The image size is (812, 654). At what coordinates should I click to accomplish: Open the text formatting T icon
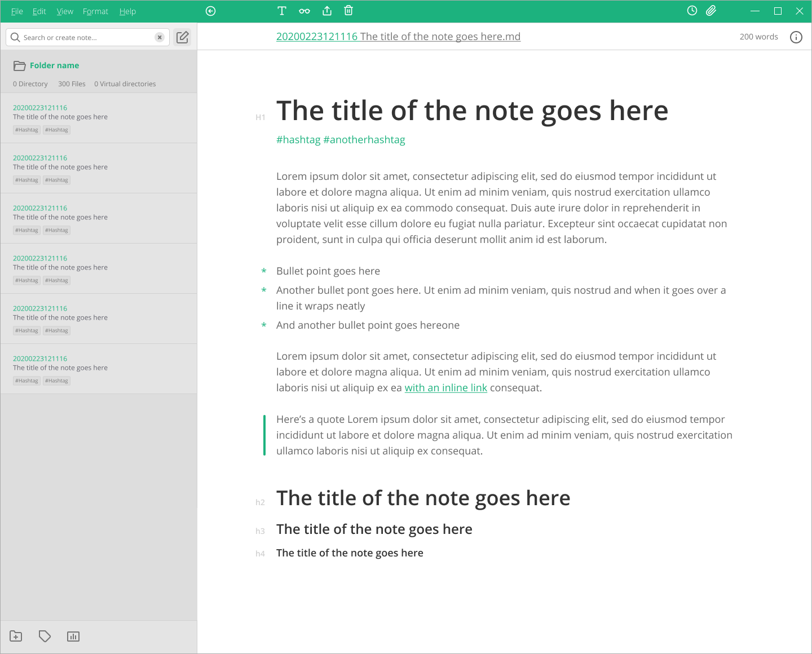coord(282,11)
